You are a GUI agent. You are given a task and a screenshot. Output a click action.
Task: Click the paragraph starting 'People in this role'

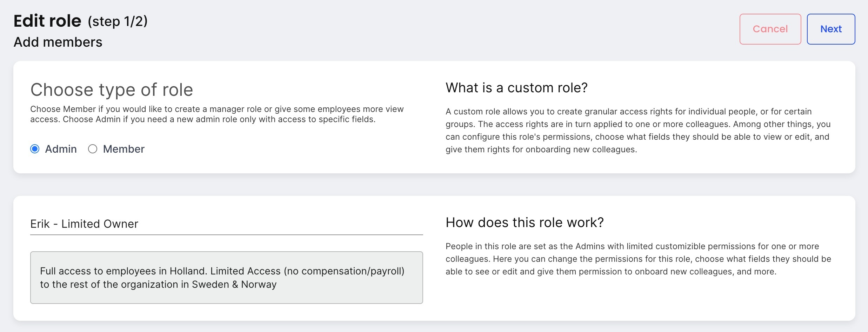pos(638,259)
